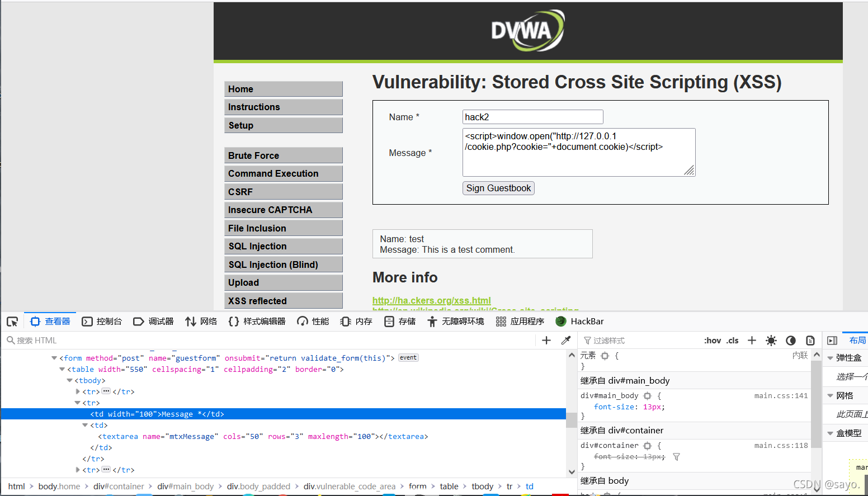Viewport: 868px width, 496px height.
Task: Open the Instructions menu item
Action: [284, 107]
